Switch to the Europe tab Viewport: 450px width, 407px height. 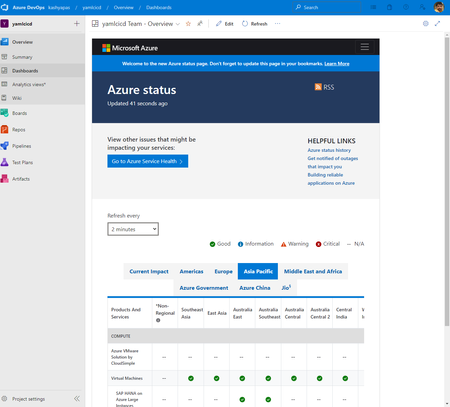[223, 271]
